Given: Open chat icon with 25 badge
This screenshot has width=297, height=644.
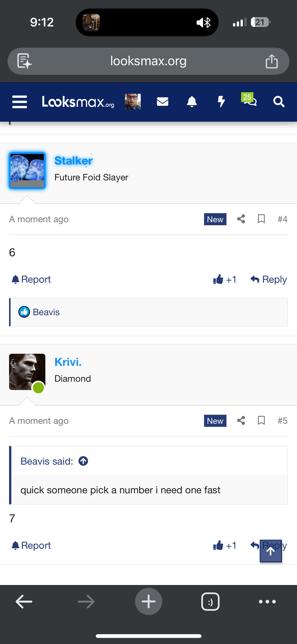Looking at the screenshot, I should (x=249, y=100).
